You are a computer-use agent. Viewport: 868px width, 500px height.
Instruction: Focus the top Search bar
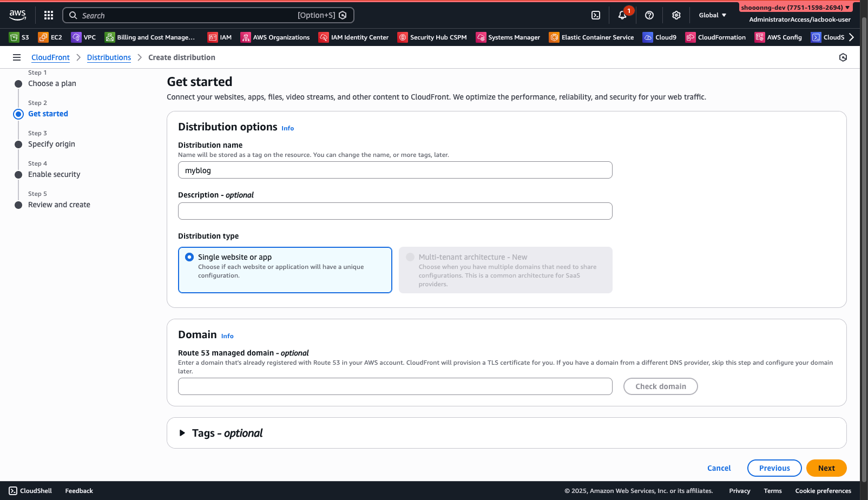pos(208,15)
